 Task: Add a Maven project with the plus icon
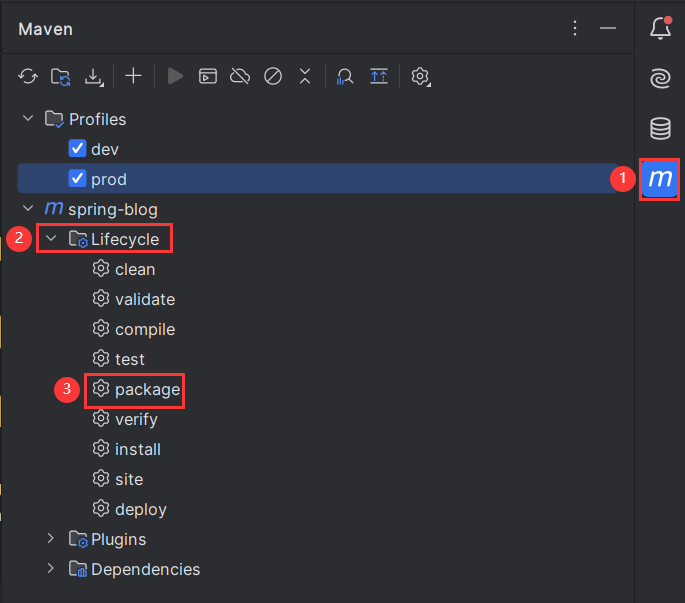coord(133,76)
